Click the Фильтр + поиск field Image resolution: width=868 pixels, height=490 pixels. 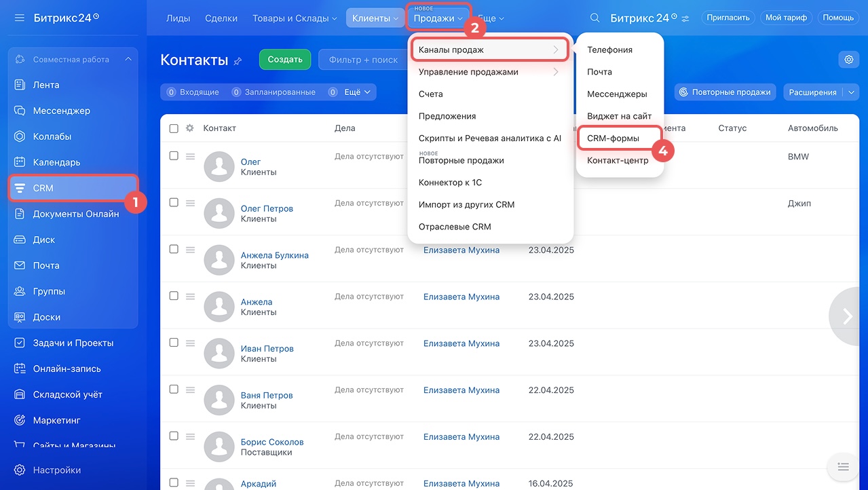(x=363, y=60)
